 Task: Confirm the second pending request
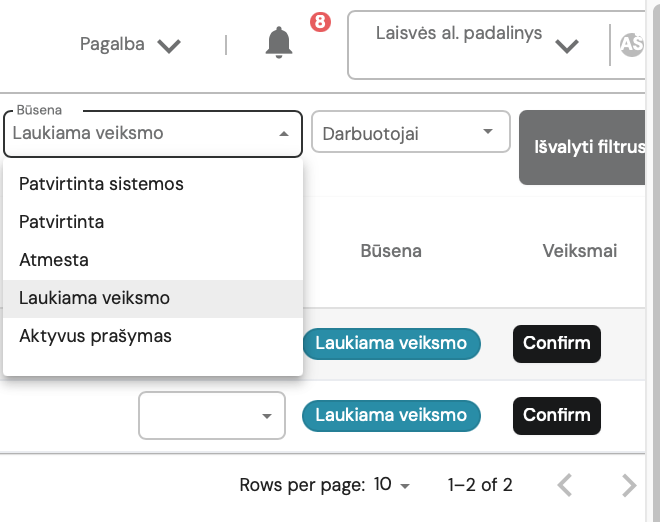pos(557,415)
